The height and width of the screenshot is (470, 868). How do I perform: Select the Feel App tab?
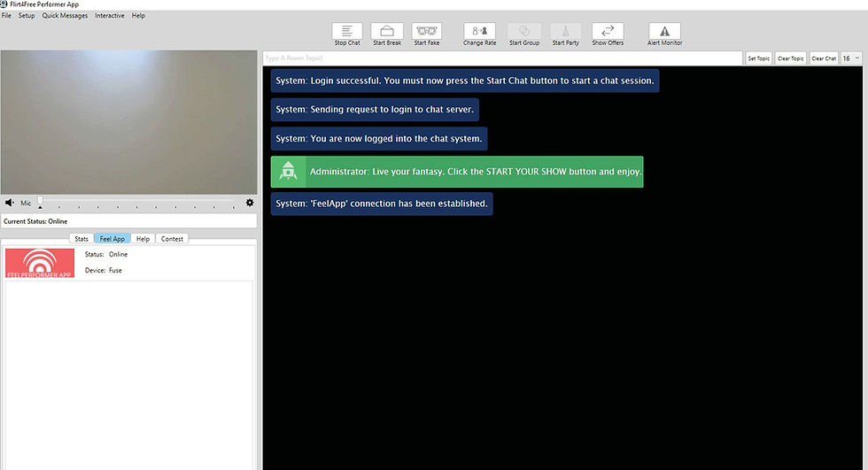click(x=112, y=239)
